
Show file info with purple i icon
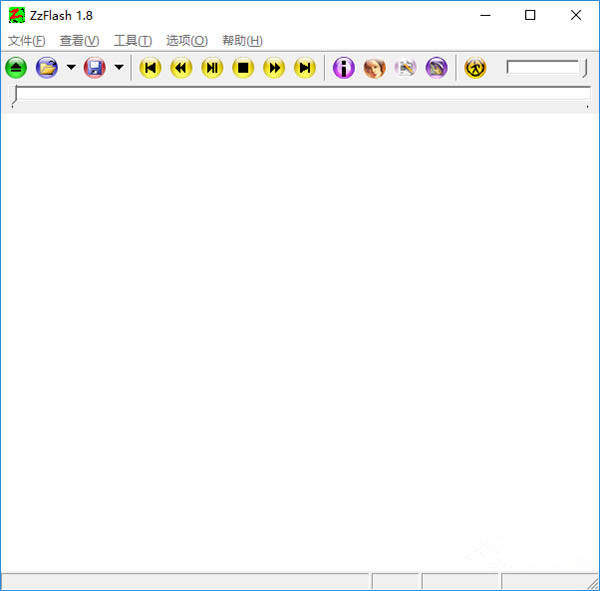(x=343, y=68)
